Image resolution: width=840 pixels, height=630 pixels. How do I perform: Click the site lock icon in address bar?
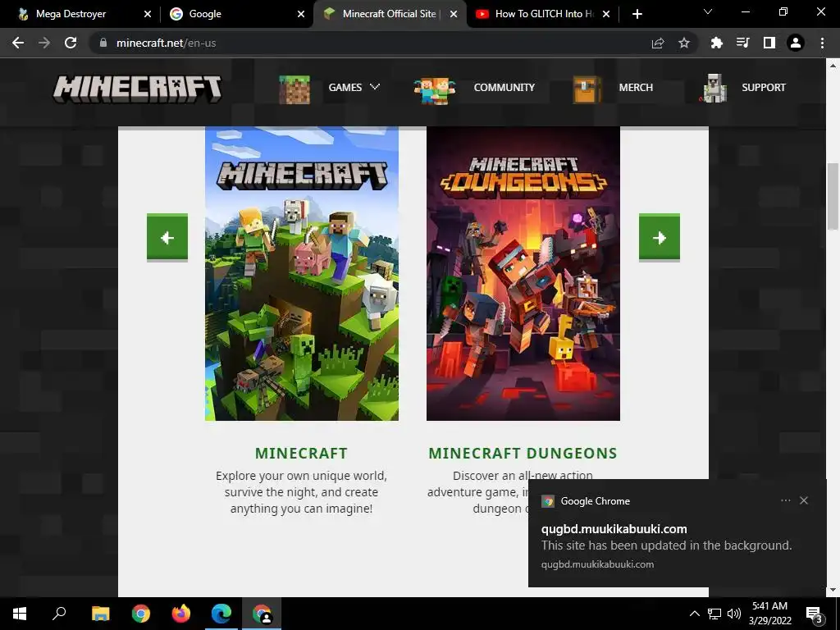click(103, 43)
